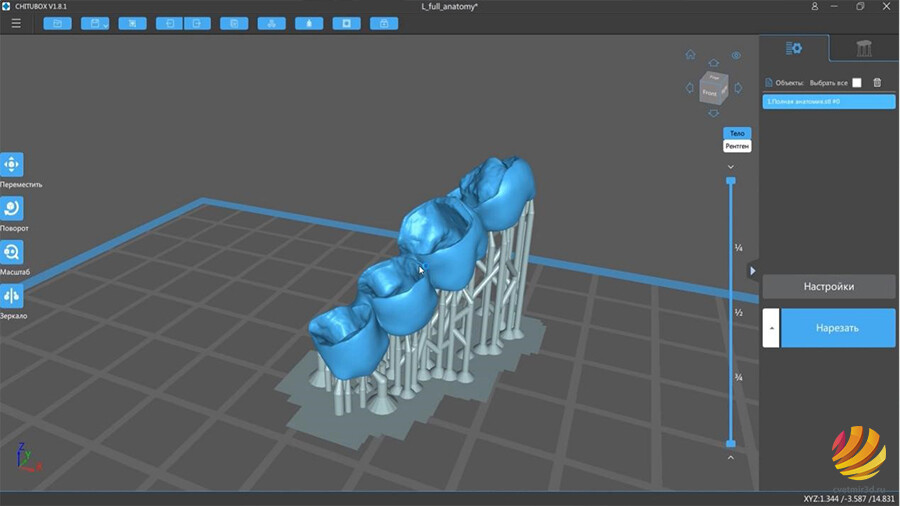
Task: Click the user account icon in the title bar
Action: coord(814,6)
